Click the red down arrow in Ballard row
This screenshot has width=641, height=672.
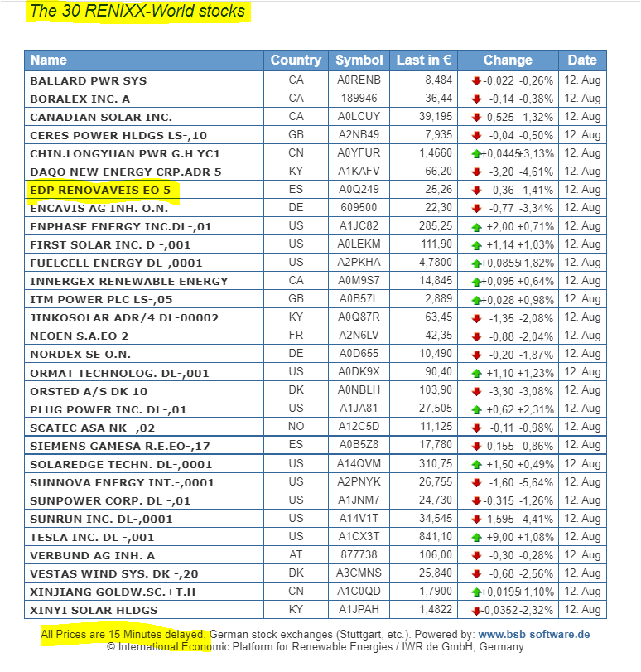(x=476, y=80)
